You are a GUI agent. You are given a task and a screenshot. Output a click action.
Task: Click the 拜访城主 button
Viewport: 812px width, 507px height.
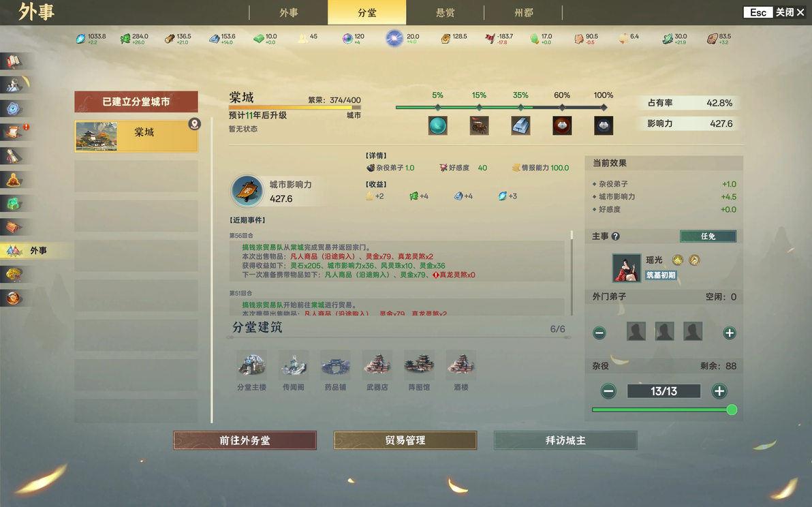pyautogui.click(x=565, y=440)
